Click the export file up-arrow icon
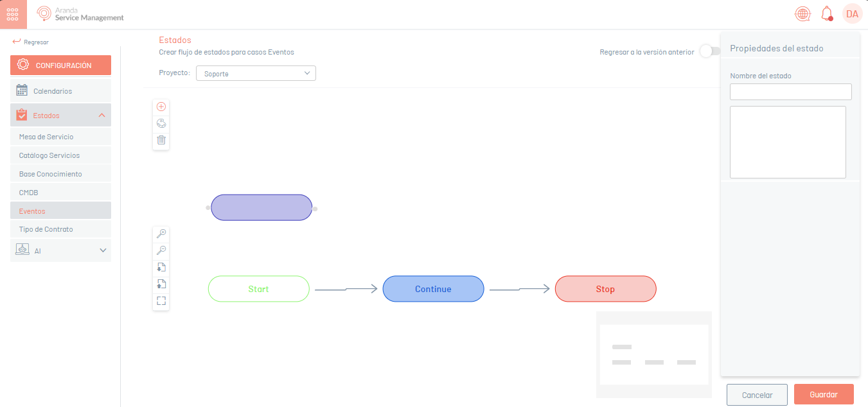The height and width of the screenshot is (407, 868). tap(161, 284)
